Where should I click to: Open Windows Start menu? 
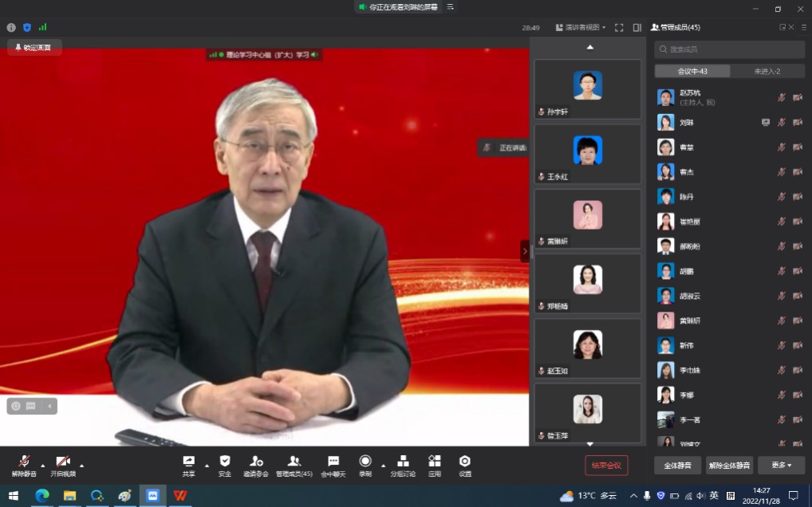pos(14,496)
